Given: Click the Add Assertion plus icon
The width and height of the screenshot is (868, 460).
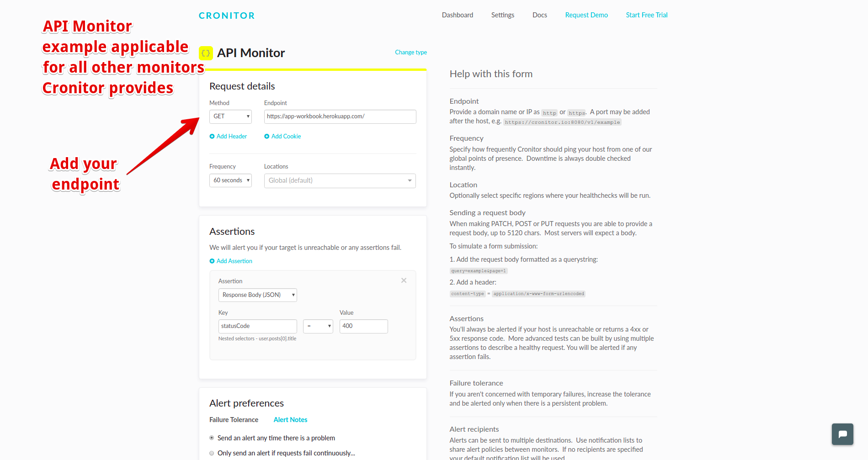Looking at the screenshot, I should point(212,261).
